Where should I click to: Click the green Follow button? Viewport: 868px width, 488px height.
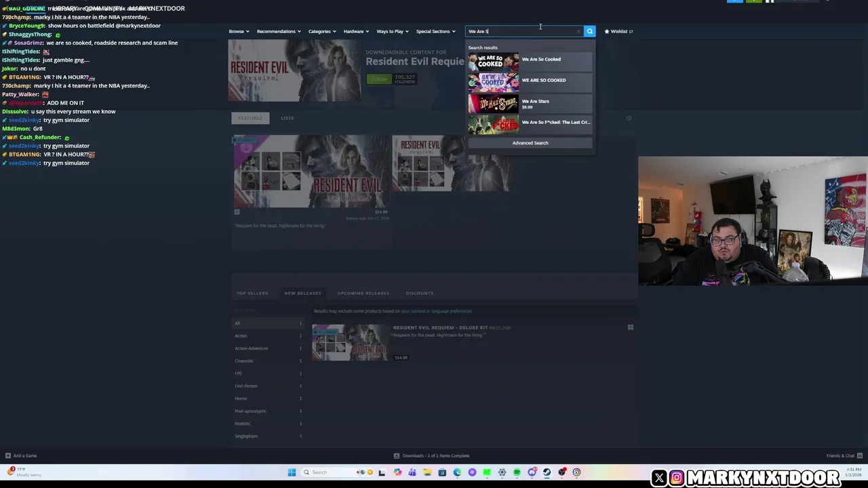[379, 79]
